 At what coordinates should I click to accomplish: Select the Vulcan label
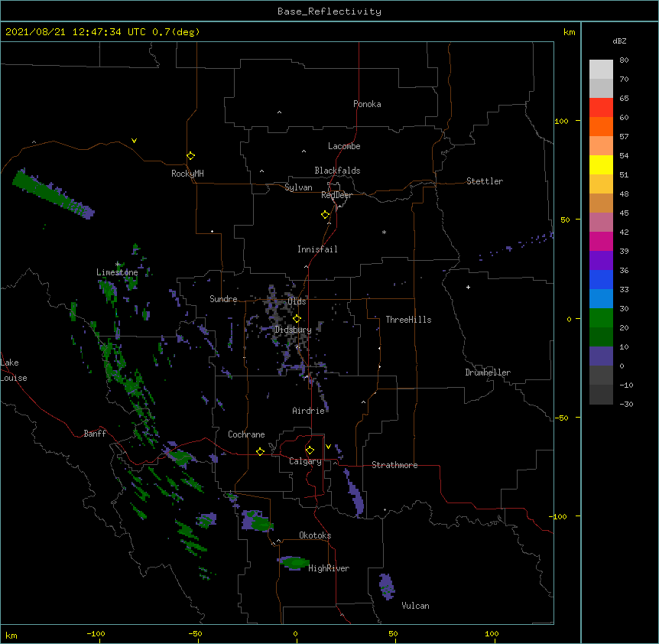(415, 606)
